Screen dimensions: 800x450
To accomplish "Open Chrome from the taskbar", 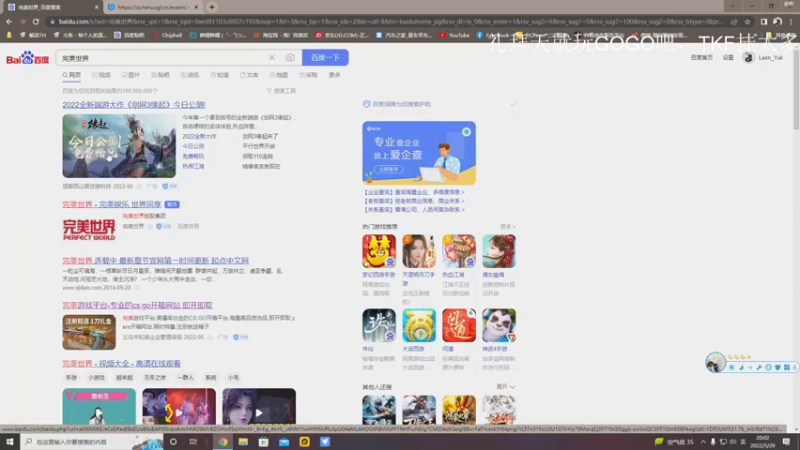I will (x=223, y=442).
